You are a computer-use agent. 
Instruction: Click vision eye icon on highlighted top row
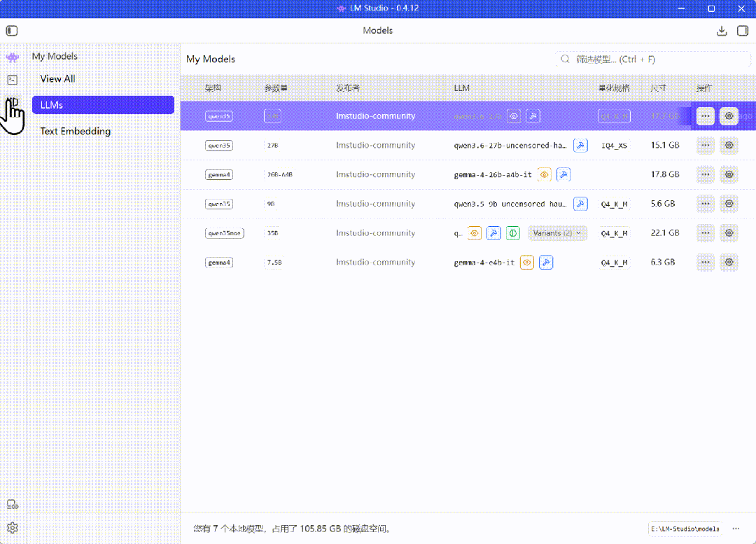coord(514,116)
